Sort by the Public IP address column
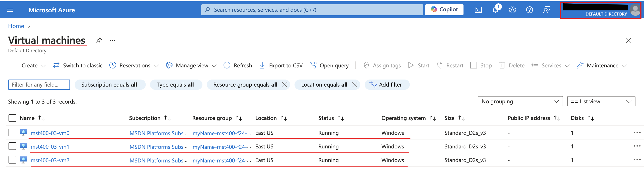The width and height of the screenshot is (644, 185). coord(534,118)
